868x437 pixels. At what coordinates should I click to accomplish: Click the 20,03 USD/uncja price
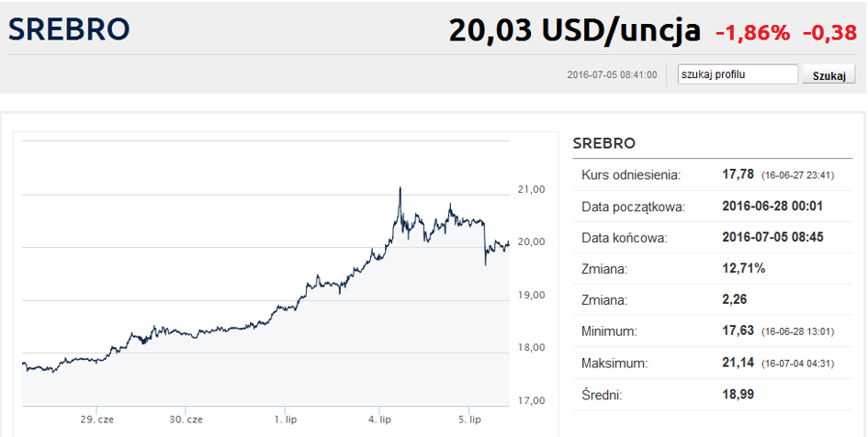point(575,30)
